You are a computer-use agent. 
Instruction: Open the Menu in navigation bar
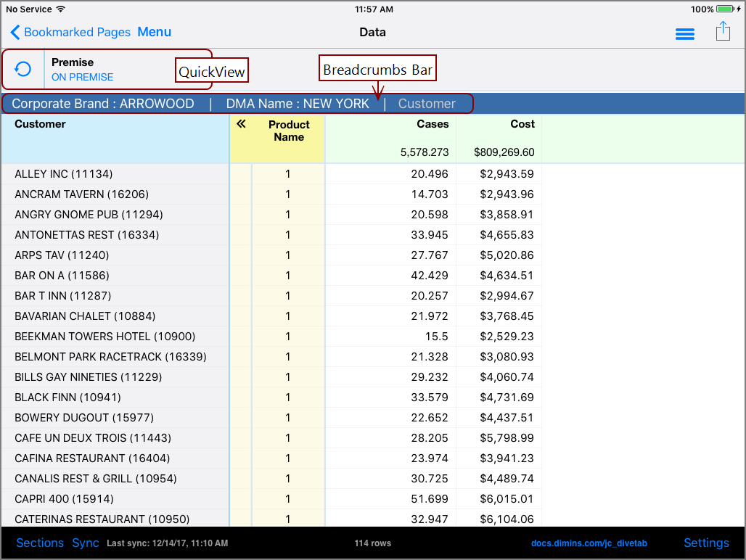click(155, 32)
